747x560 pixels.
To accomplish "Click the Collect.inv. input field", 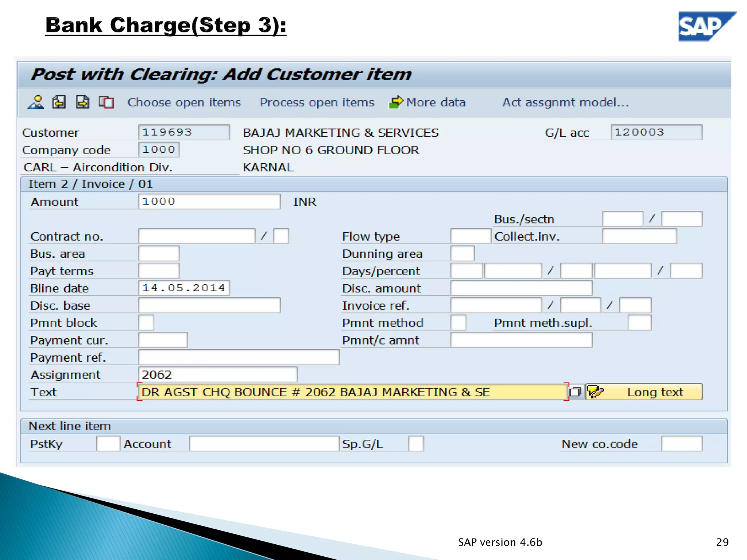I will (640, 236).
